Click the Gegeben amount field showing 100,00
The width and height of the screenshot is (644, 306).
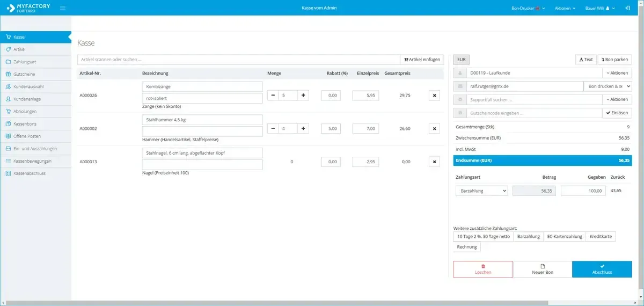[583, 191]
